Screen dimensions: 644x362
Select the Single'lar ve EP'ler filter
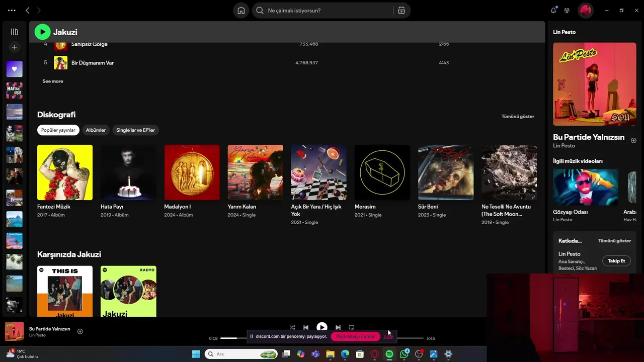(x=135, y=130)
